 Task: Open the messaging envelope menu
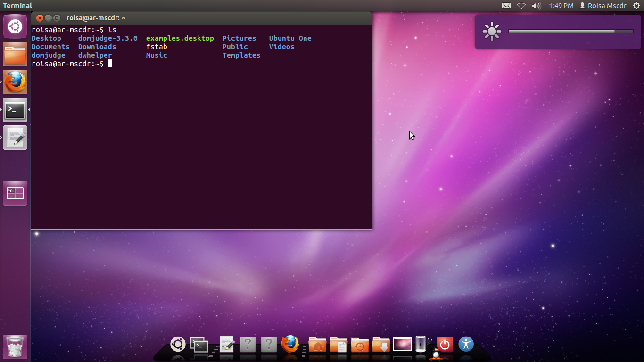point(507,6)
